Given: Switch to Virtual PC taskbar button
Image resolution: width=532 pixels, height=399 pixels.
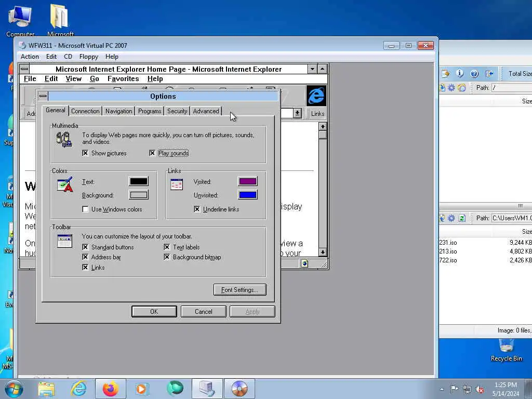Looking at the screenshot, I should [207, 389].
